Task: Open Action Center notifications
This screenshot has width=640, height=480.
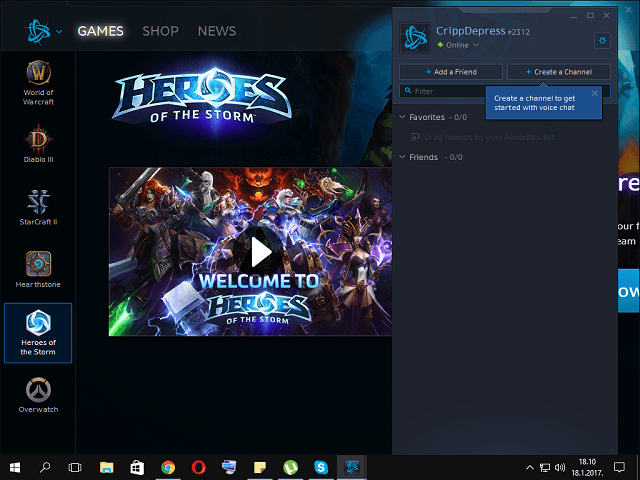Action: tap(619, 467)
